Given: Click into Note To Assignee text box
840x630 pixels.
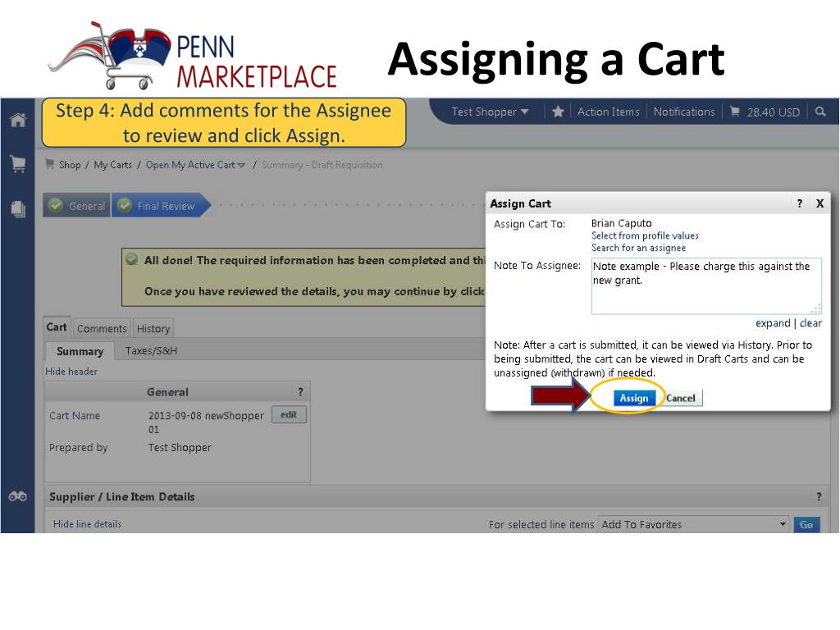Looking at the screenshot, I should [706, 286].
